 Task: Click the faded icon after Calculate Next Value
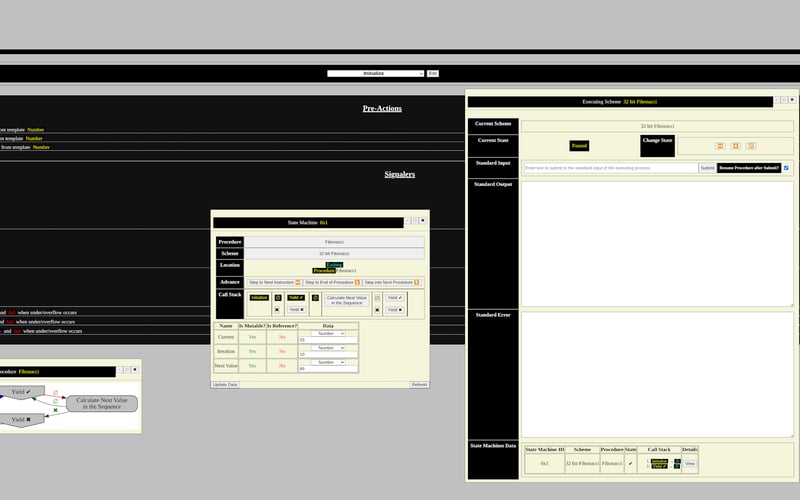click(377, 297)
